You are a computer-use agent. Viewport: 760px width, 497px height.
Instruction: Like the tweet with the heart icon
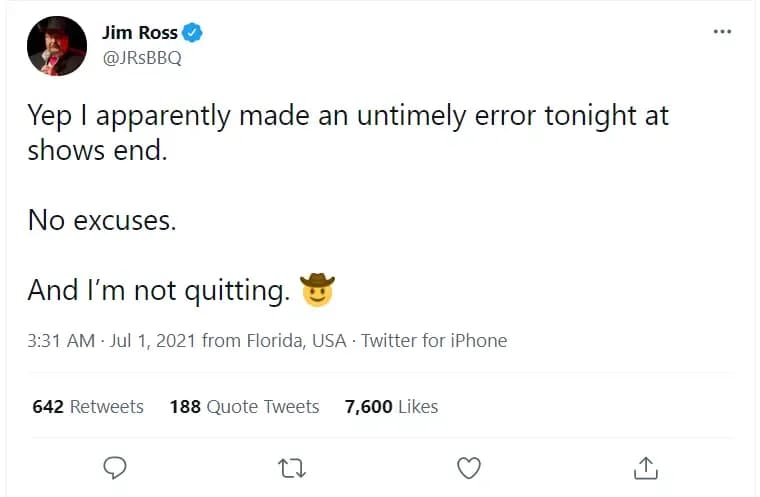pos(468,467)
